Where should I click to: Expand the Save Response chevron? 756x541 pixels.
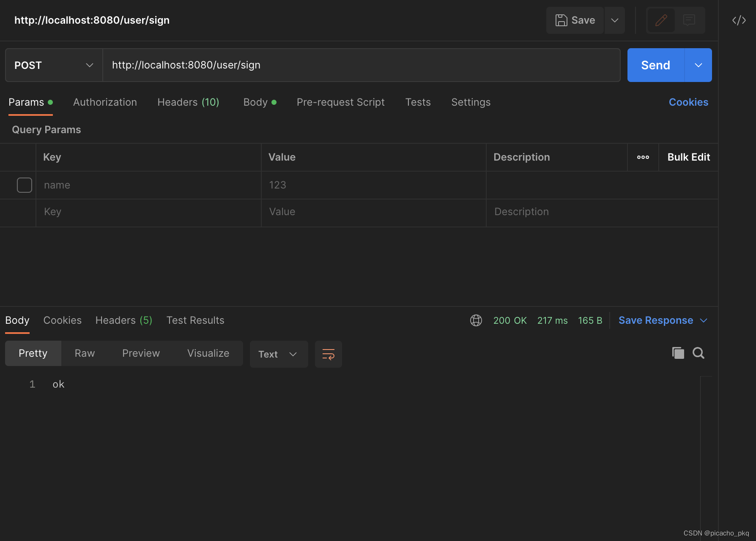pos(704,320)
